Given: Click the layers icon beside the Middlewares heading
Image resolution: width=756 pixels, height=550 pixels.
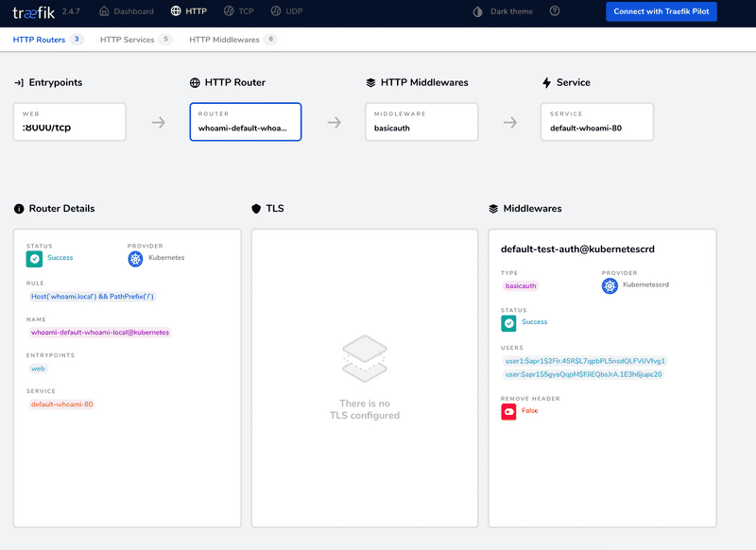Looking at the screenshot, I should pos(492,209).
